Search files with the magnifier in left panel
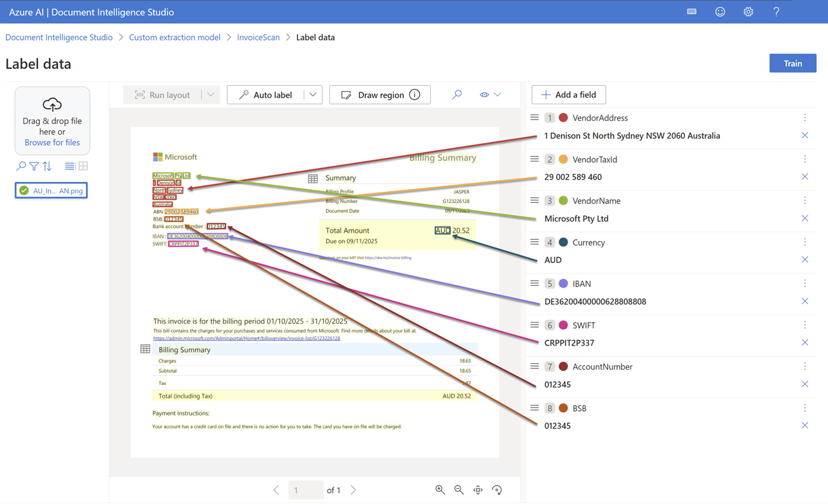 point(21,166)
